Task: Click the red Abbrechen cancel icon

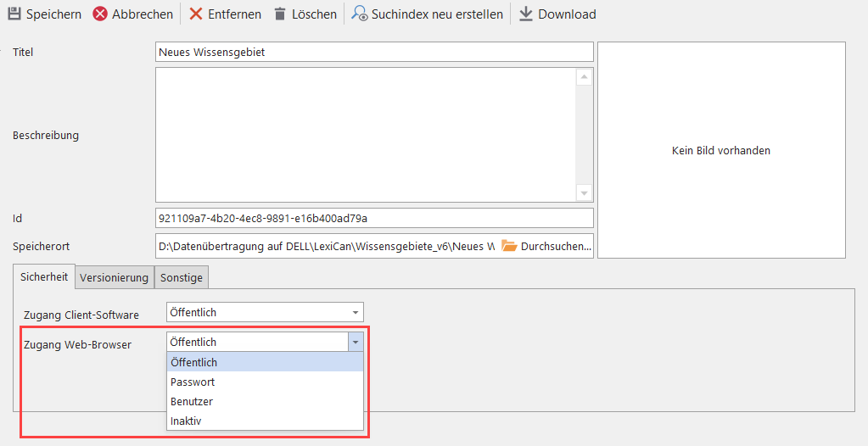Action: coord(100,14)
